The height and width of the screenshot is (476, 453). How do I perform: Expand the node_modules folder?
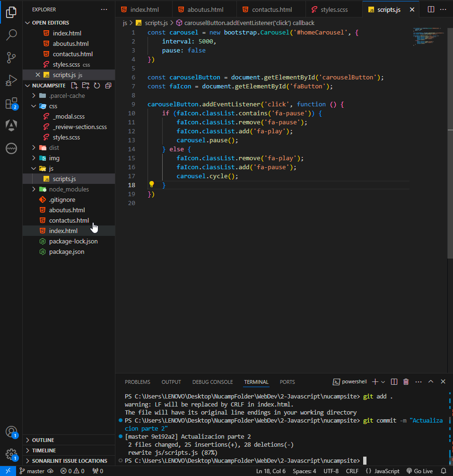point(34,189)
